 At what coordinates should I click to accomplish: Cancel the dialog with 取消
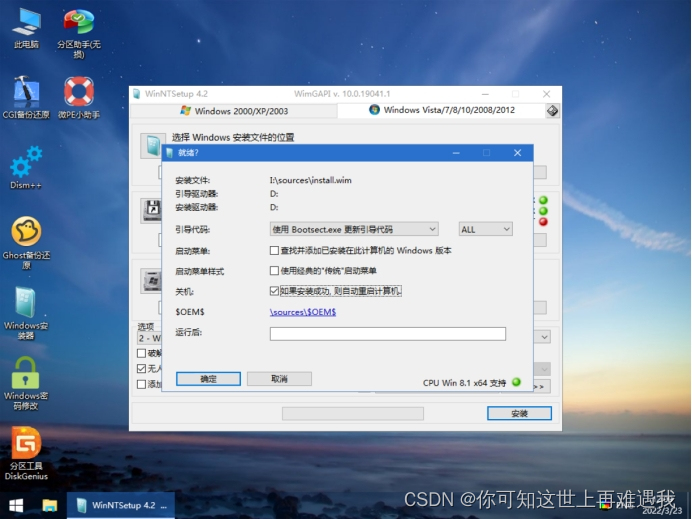click(279, 379)
